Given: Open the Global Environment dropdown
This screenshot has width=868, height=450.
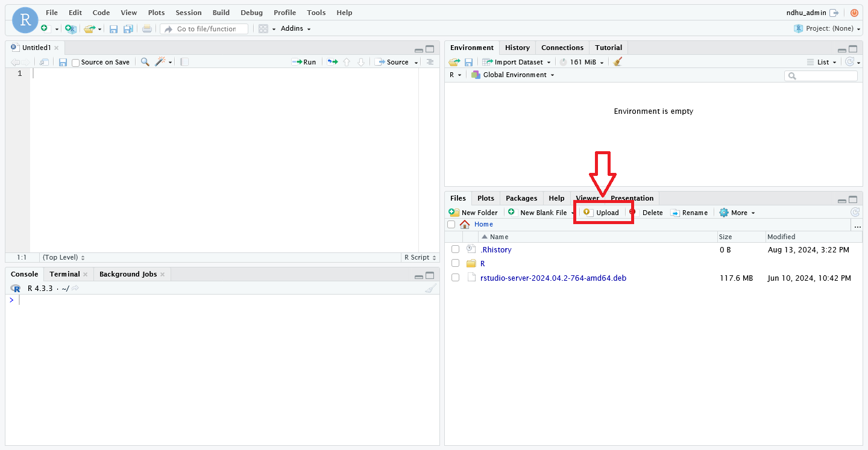Looking at the screenshot, I should click(513, 75).
